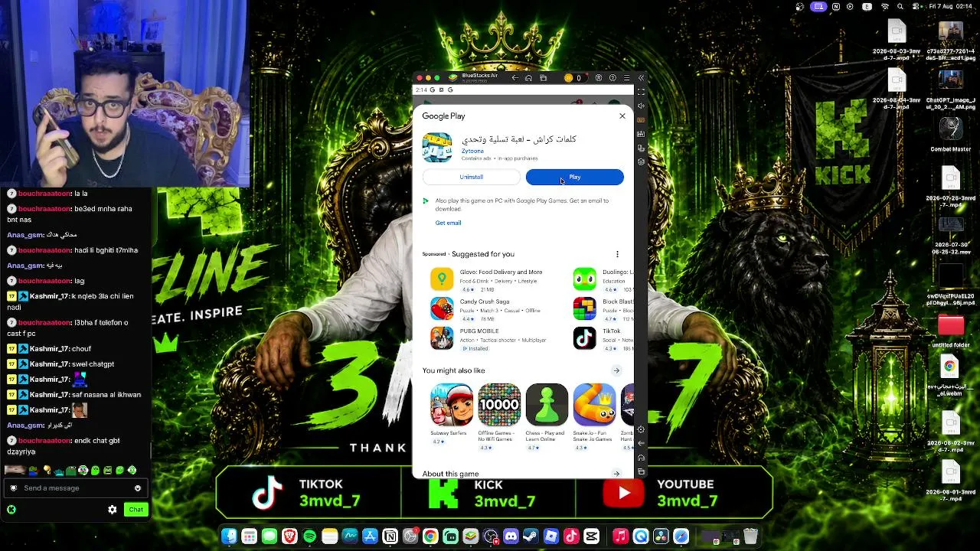Screen dimensions: 980x551
Task: Click the BlueStacks home button
Action: pyautogui.click(x=528, y=78)
